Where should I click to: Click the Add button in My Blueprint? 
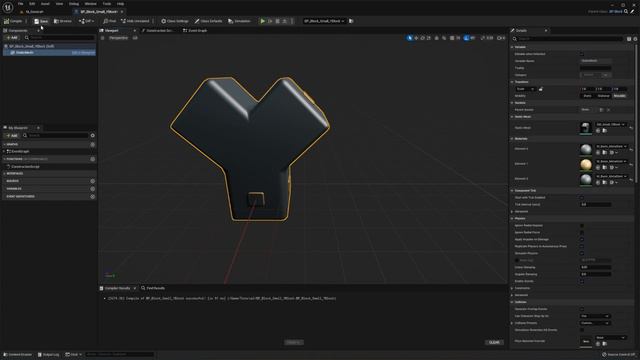pyautogui.click(x=12, y=136)
